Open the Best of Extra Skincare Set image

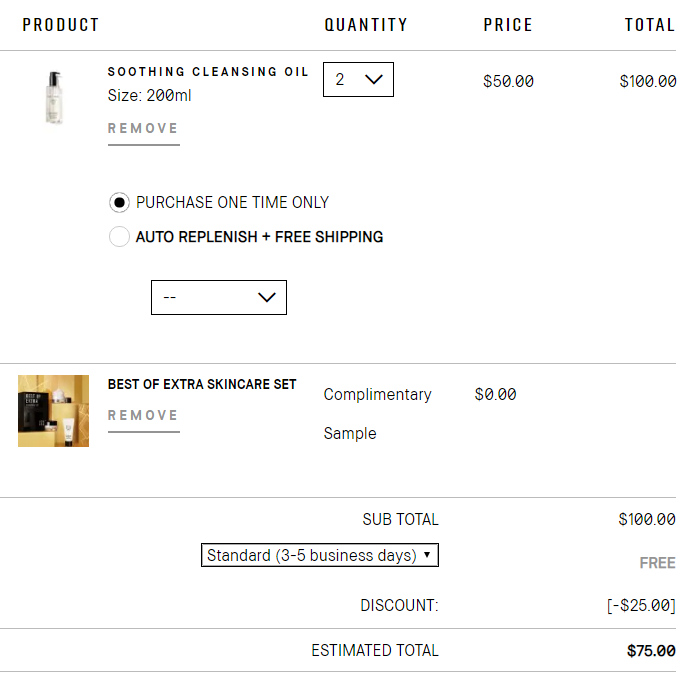(53, 411)
